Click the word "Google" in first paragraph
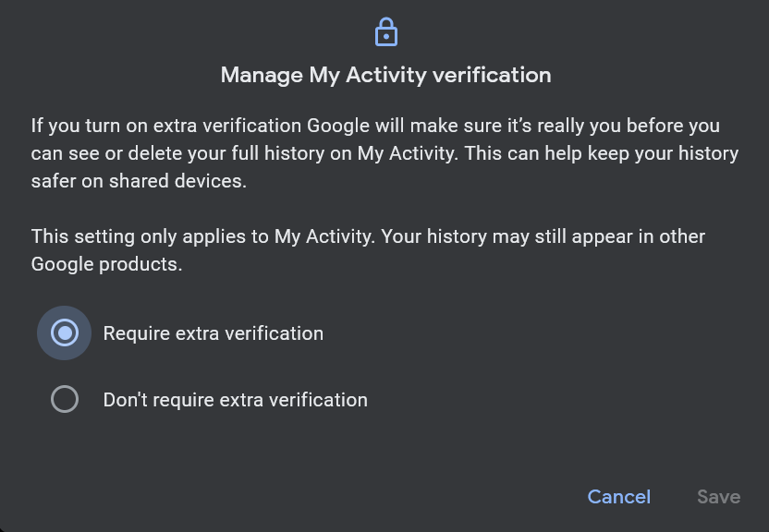Viewport: 769px width, 532px height. [338, 126]
